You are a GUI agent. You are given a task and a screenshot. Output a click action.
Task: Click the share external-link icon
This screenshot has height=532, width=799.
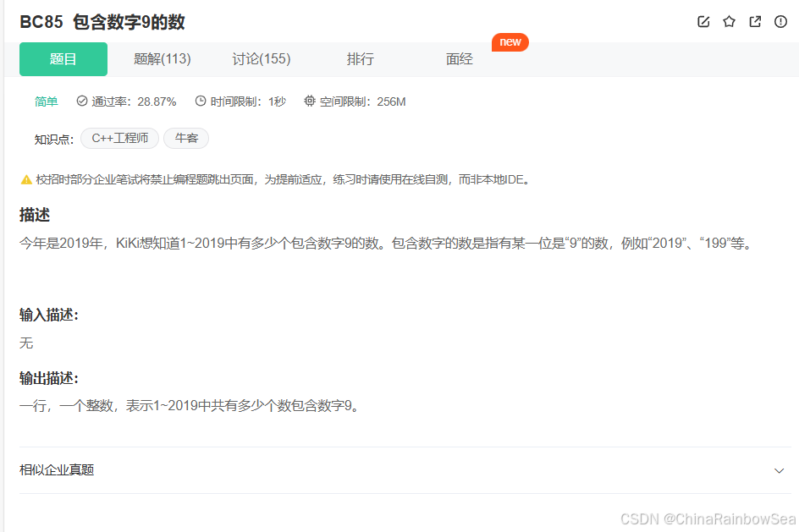(x=755, y=22)
